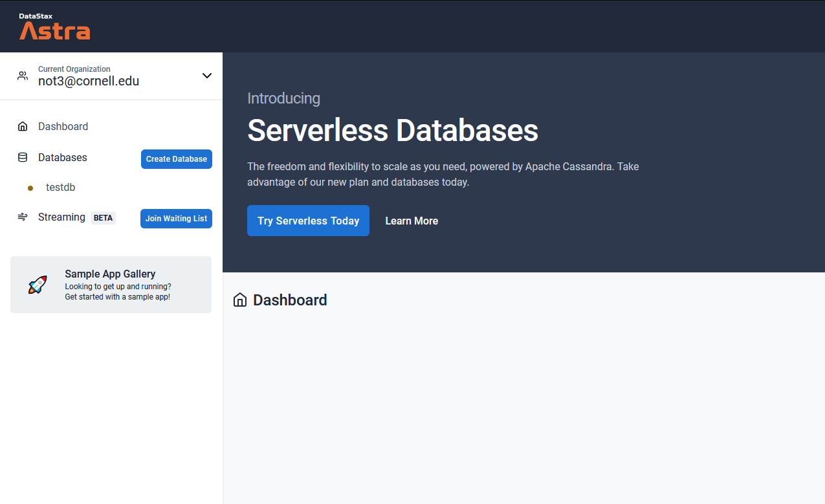Click the Learn More link
The height and width of the screenshot is (504, 825).
tap(412, 221)
